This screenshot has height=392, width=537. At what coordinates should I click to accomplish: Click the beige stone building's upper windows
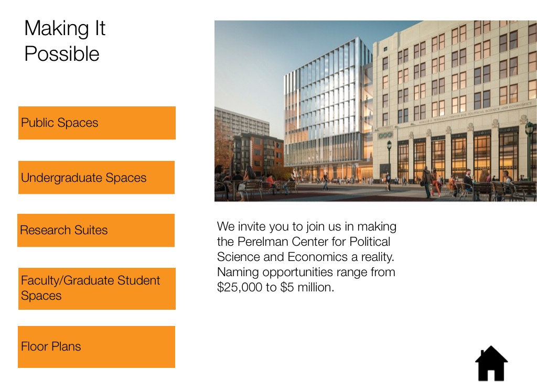pyautogui.click(x=451, y=63)
